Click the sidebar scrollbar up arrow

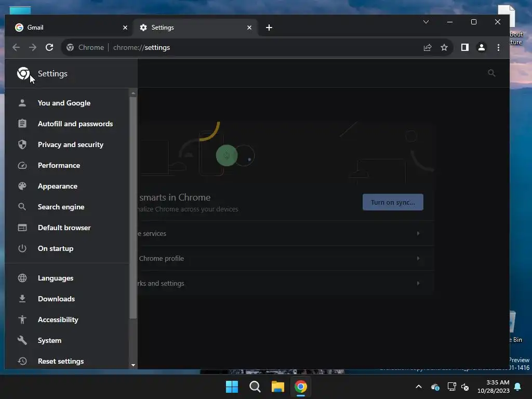click(134, 93)
